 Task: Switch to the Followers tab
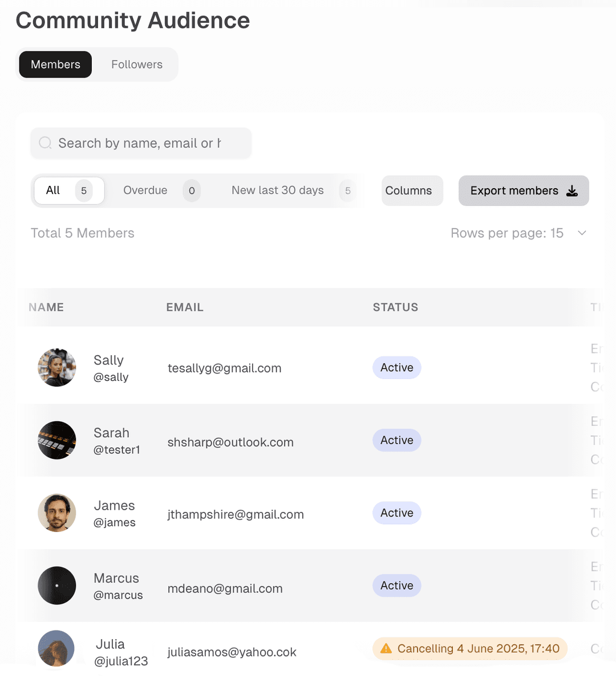pos(137,64)
